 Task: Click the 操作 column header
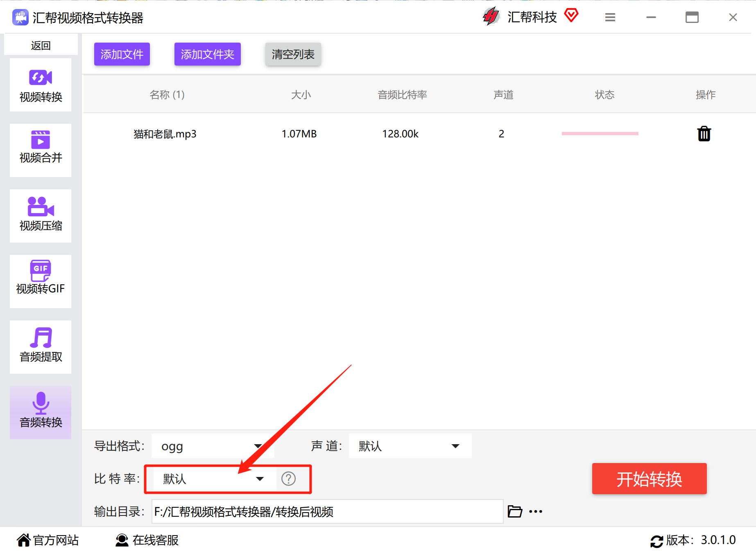pos(706,95)
